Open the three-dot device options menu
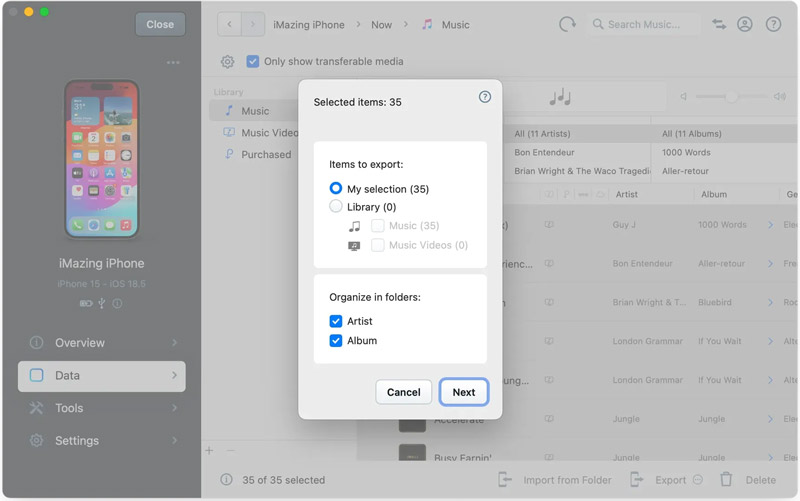Image resolution: width=800 pixels, height=501 pixels. tap(173, 62)
